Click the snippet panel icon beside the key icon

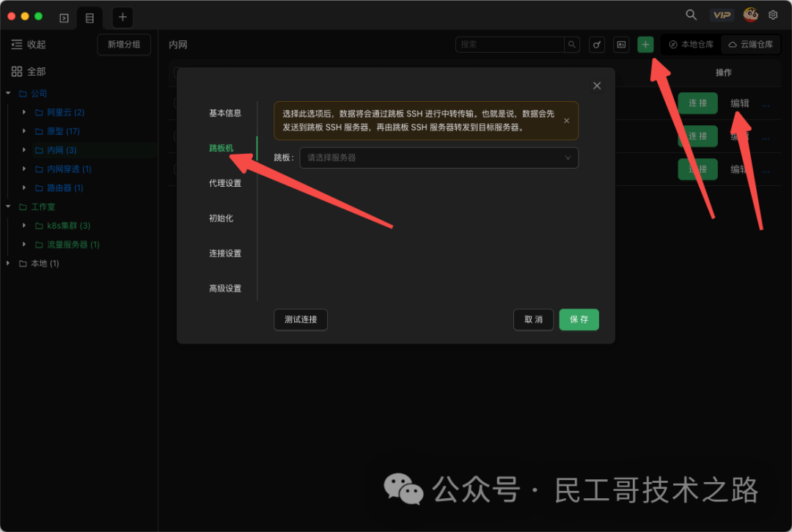tap(620, 44)
